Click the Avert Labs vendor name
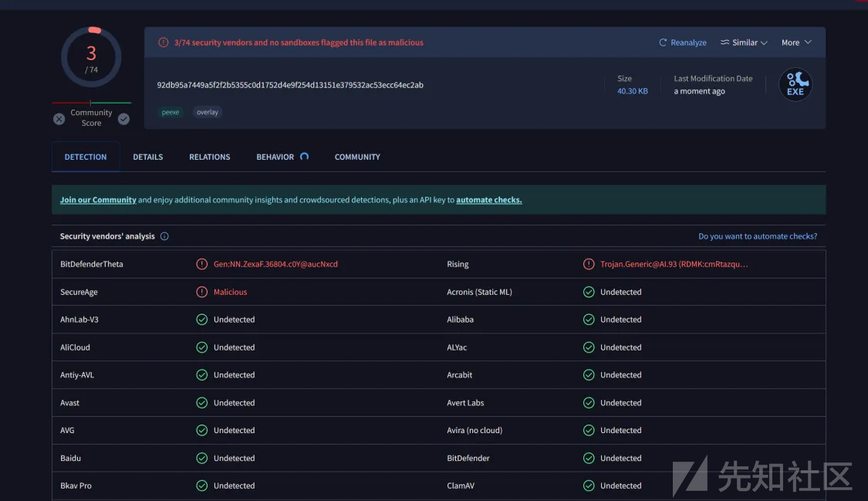This screenshot has height=501, width=868. click(x=465, y=402)
